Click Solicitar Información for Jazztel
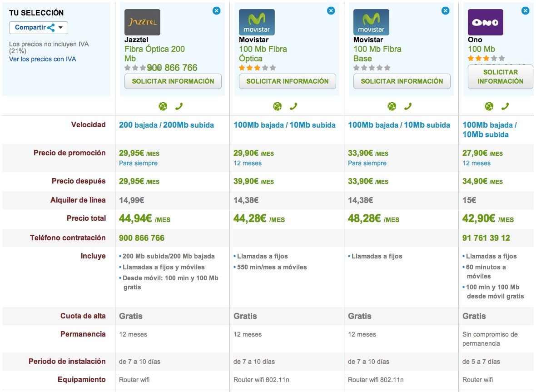This screenshot has height=392, width=536. (173, 81)
